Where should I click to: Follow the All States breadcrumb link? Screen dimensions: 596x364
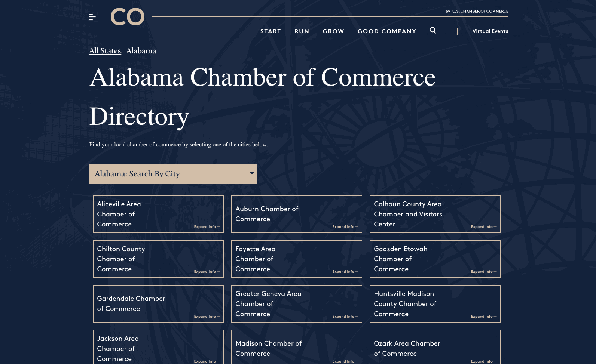pyautogui.click(x=105, y=51)
